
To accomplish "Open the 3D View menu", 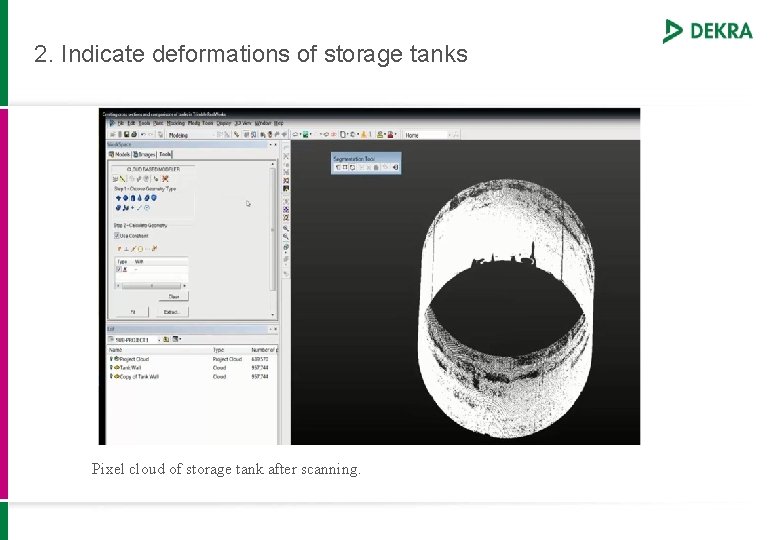I will 243,123.
